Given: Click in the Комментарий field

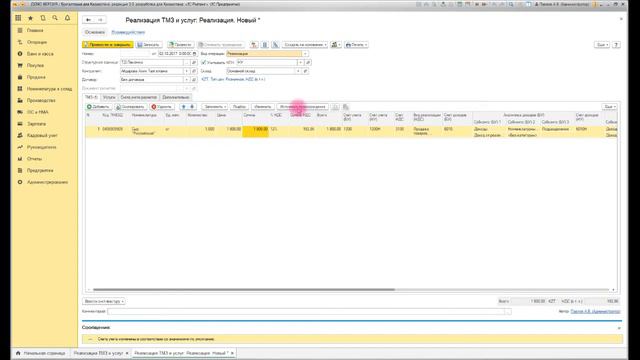Looking at the screenshot, I should pyautogui.click(x=306, y=311).
